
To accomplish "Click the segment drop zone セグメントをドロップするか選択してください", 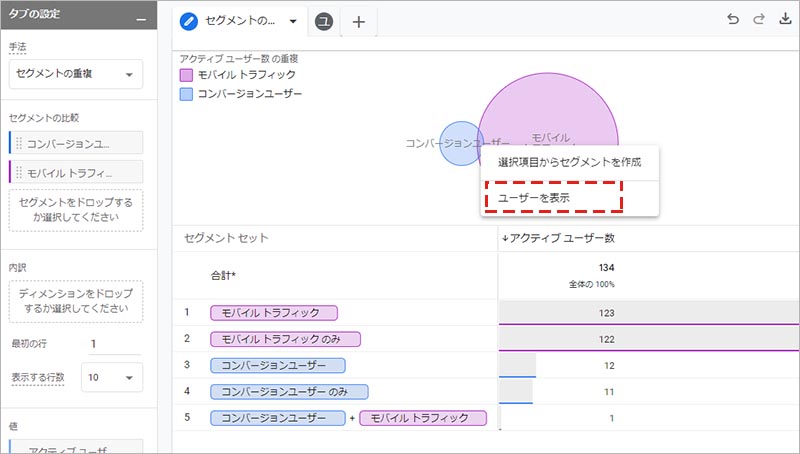I will [76, 210].
